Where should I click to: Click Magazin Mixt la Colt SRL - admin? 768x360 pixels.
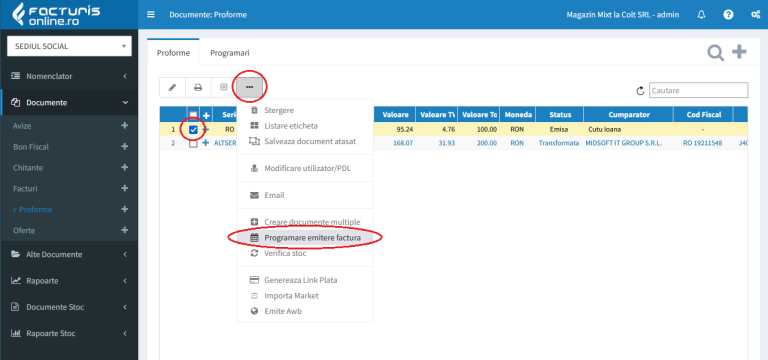pyautogui.click(x=623, y=15)
